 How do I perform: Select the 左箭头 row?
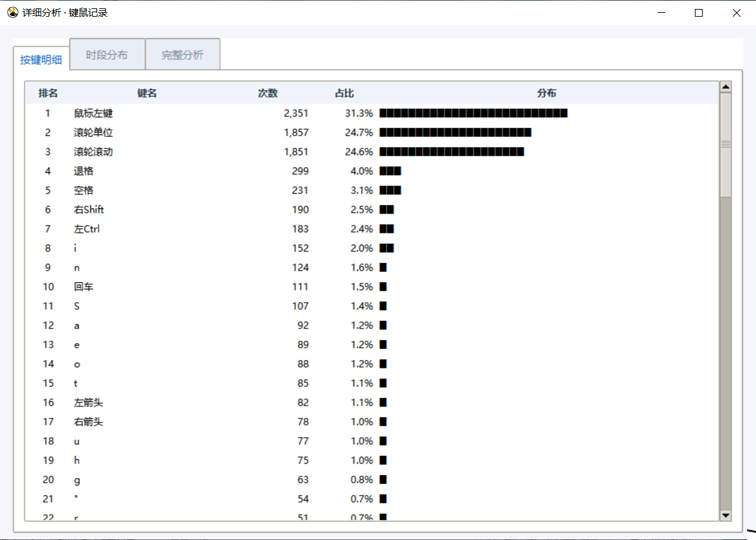pyautogui.click(x=372, y=402)
